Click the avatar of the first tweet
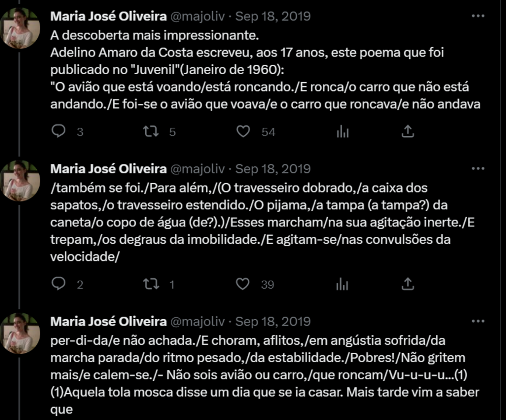The image size is (506, 420). pos(20,29)
